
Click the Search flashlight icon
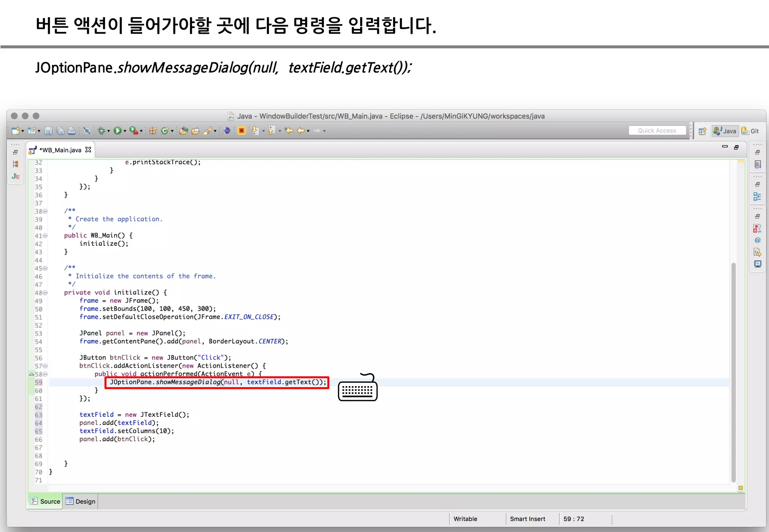click(x=208, y=131)
